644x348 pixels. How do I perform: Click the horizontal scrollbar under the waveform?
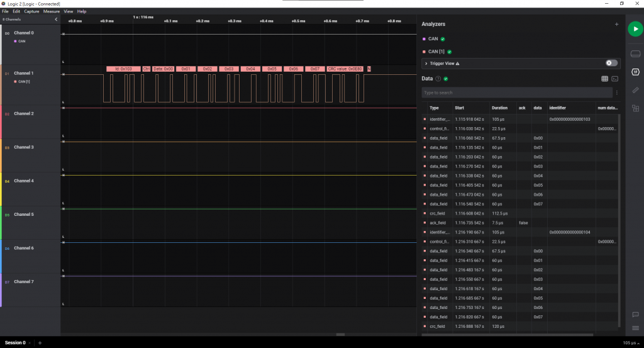tap(340, 334)
